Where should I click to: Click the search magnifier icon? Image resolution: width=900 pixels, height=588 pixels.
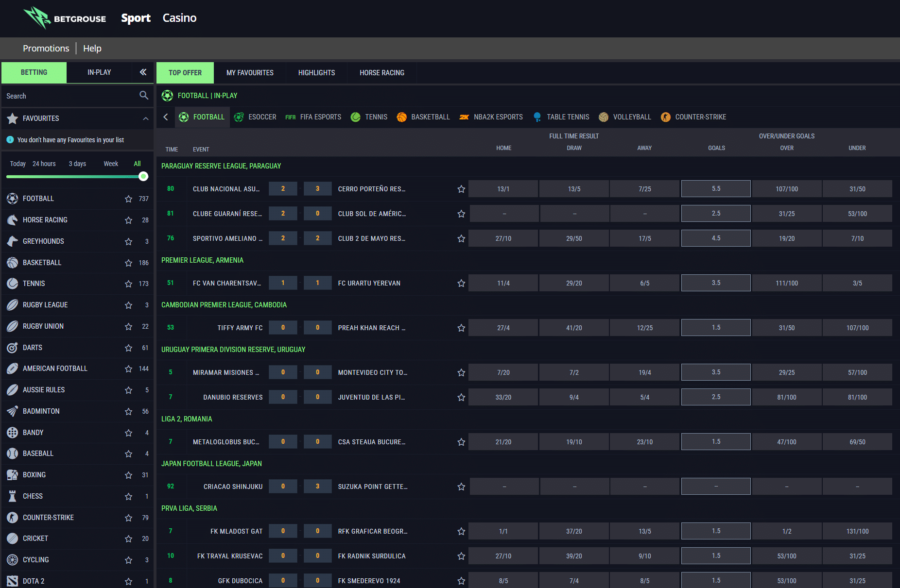pyautogui.click(x=144, y=96)
